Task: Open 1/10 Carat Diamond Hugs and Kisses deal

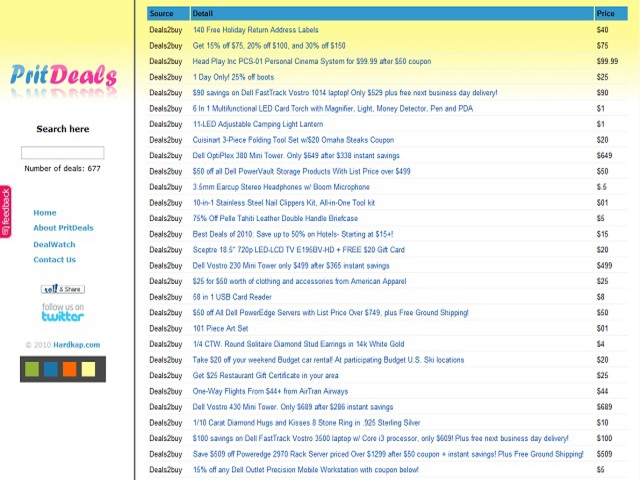Action: pos(307,423)
